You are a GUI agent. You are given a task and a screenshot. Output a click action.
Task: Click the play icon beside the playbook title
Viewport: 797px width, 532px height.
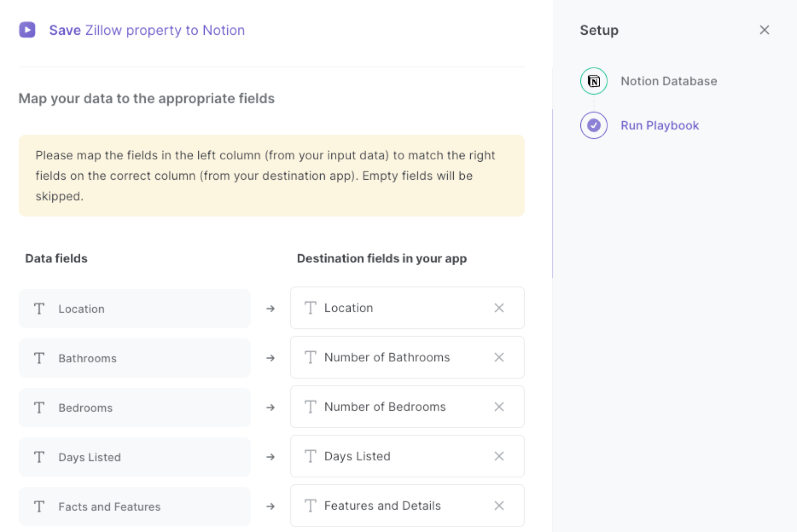27,30
